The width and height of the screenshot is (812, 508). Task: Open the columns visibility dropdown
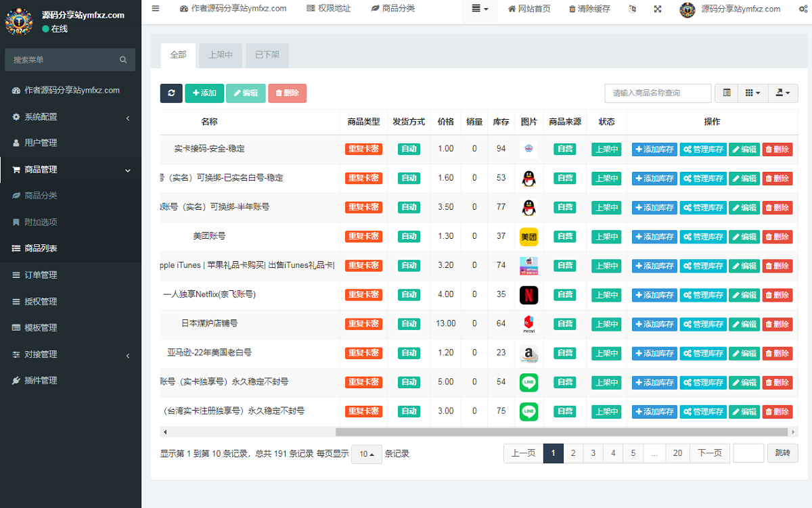pyautogui.click(x=752, y=93)
